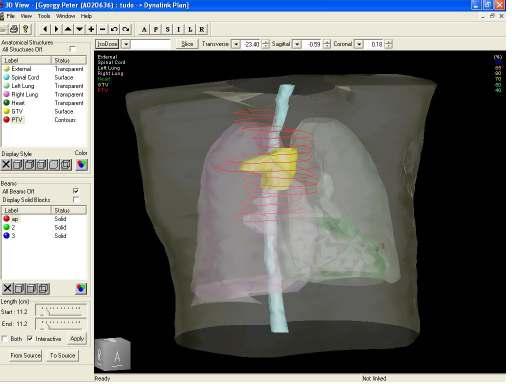Switch to Anterior view (A) button

[x=144, y=29]
